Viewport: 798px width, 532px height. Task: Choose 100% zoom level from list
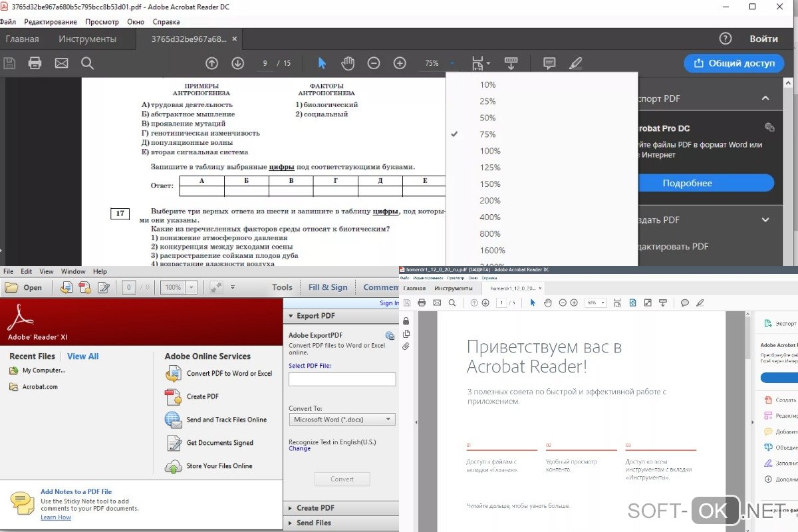[489, 151]
